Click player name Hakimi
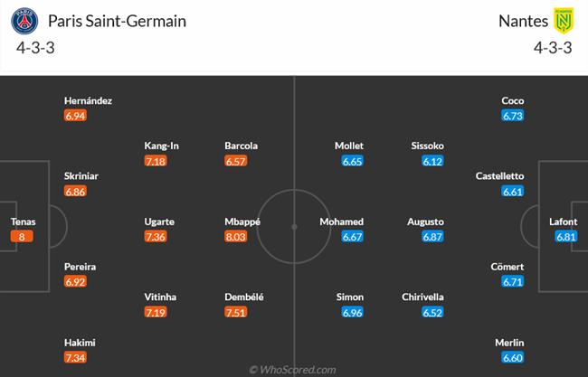The width and height of the screenshot is (588, 377). coord(81,343)
